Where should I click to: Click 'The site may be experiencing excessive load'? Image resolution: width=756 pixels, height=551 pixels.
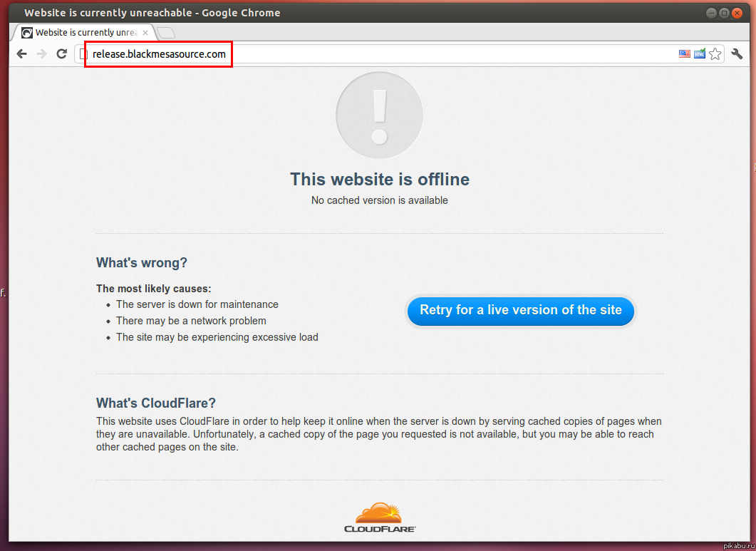coord(217,337)
